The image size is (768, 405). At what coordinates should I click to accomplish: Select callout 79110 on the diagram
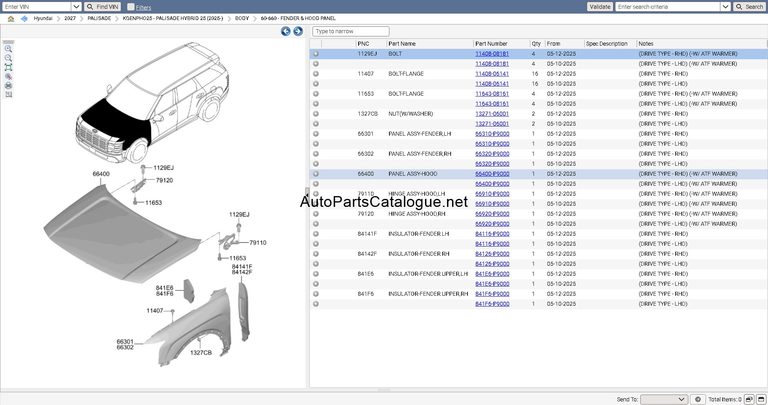[258, 242]
